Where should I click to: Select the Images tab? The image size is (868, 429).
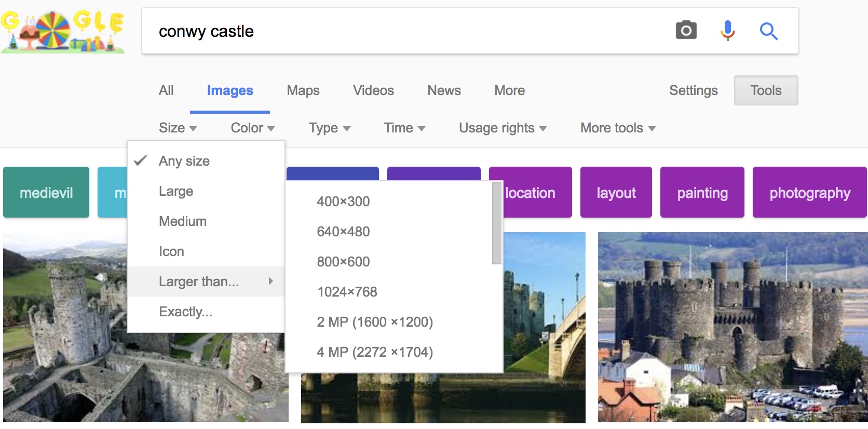pos(230,90)
